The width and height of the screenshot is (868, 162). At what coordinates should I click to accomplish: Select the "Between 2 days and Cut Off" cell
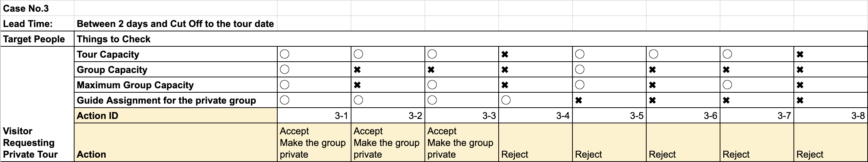[175, 24]
